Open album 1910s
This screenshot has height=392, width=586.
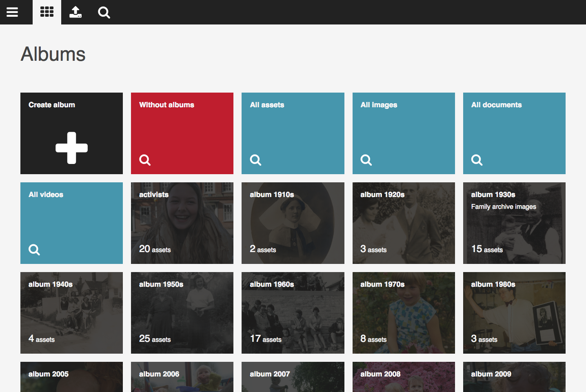[x=293, y=223]
